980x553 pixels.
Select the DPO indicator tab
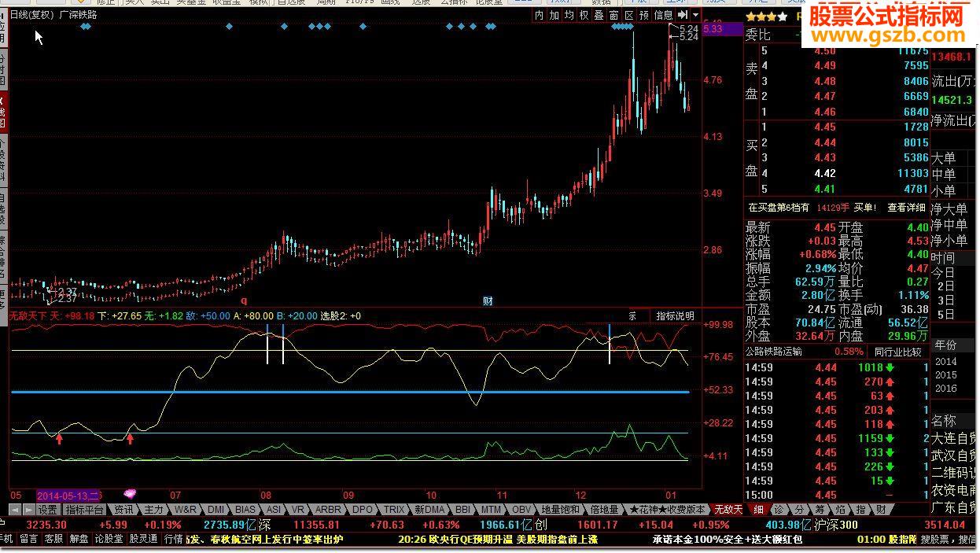pos(363,510)
